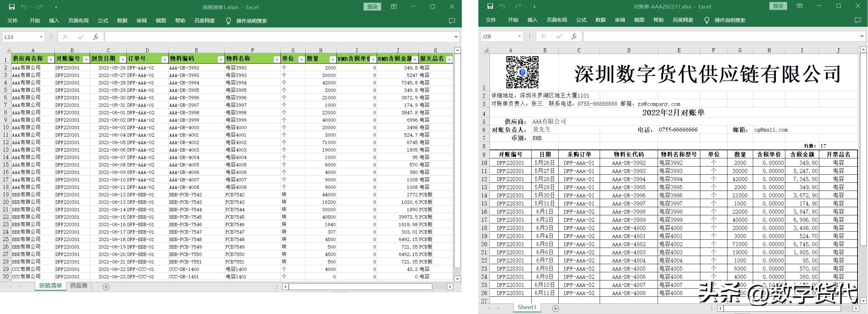Switch to the 供应商 sheet tab
868x314 pixels.
[x=78, y=286]
